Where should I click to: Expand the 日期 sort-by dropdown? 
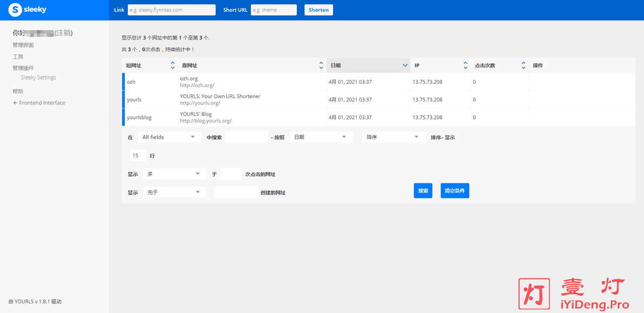click(321, 137)
